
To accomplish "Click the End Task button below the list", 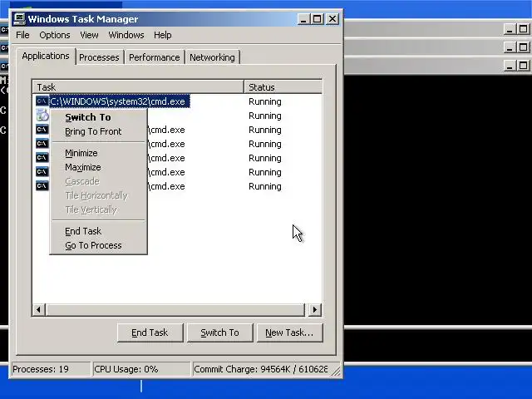I will click(x=150, y=332).
